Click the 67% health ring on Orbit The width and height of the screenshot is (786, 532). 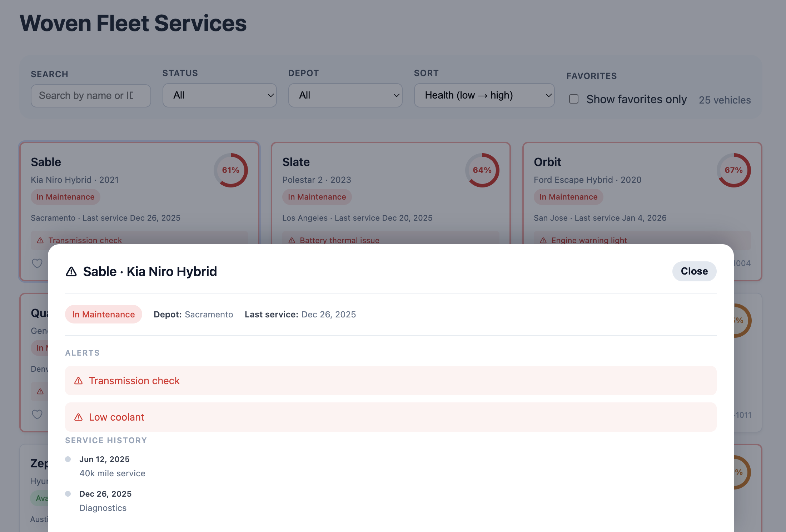click(x=733, y=170)
